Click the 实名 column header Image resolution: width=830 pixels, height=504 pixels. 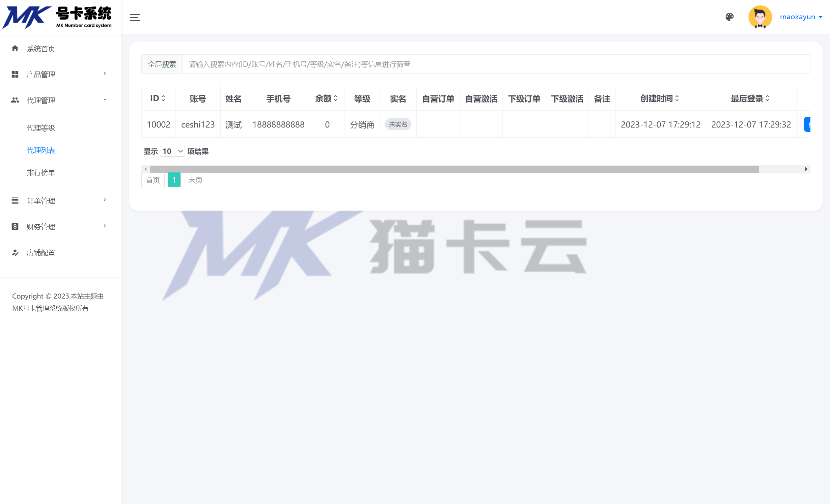pyautogui.click(x=398, y=99)
